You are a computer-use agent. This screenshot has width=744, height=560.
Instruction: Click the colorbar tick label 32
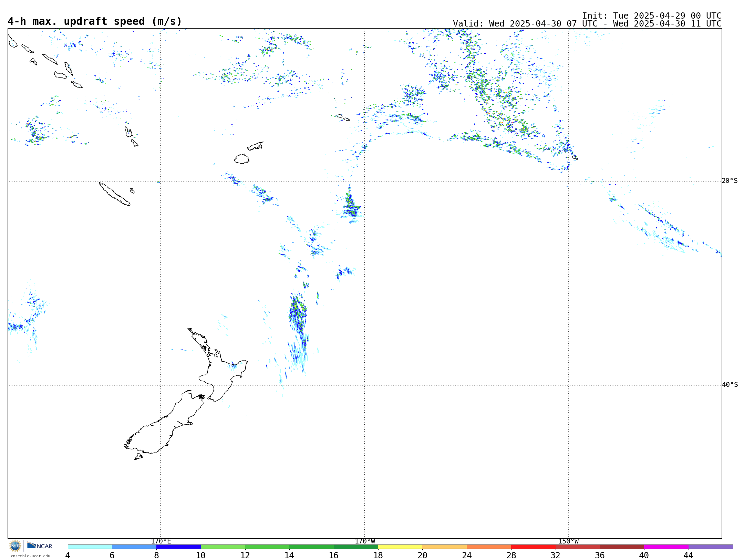pos(556,556)
